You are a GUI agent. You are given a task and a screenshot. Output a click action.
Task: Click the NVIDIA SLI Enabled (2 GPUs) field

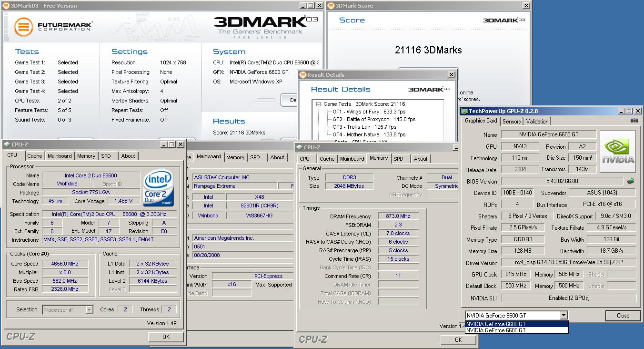coord(568,298)
